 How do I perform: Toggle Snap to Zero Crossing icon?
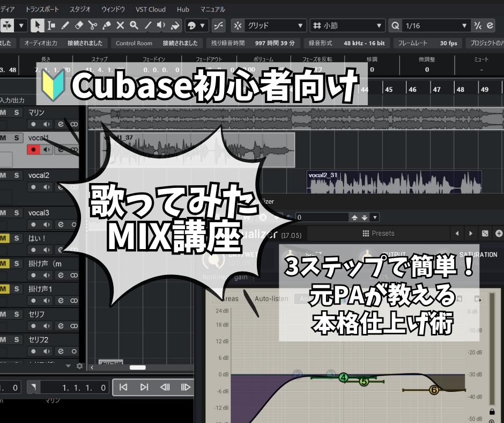(x=219, y=25)
